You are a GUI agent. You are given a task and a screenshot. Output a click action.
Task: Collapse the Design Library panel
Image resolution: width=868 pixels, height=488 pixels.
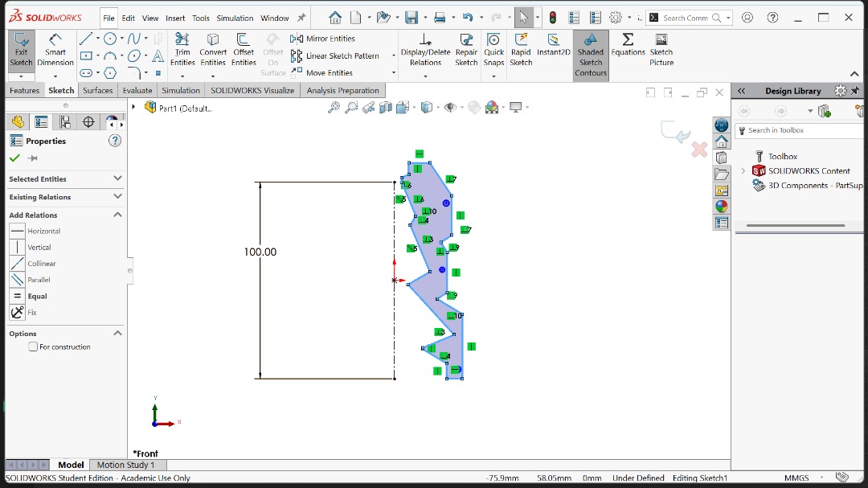(741, 91)
